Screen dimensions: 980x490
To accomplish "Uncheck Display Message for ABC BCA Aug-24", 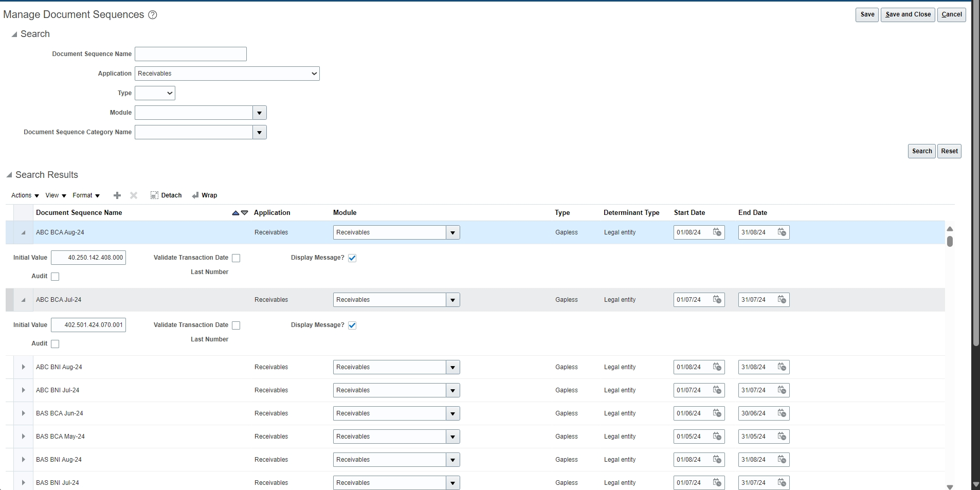I will click(x=352, y=258).
